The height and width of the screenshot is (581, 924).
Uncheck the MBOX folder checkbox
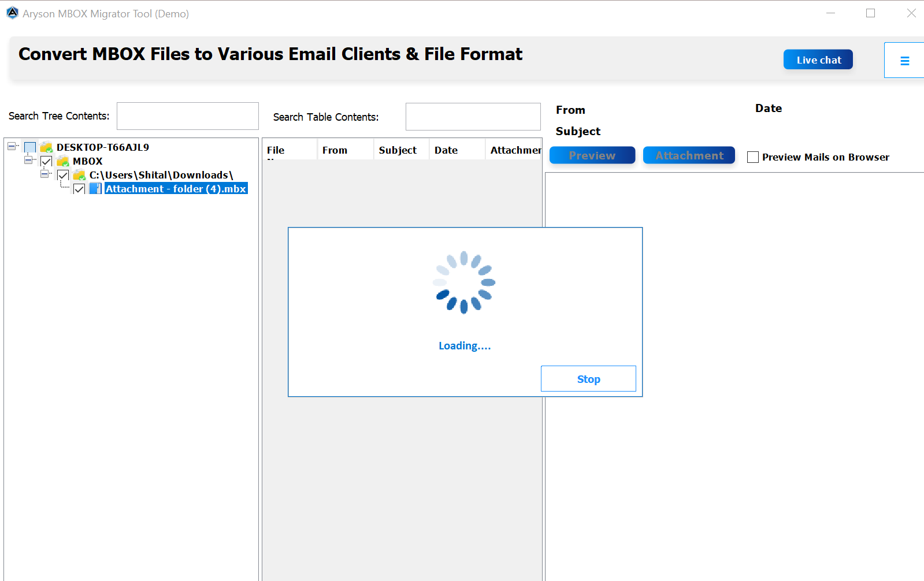tap(47, 161)
